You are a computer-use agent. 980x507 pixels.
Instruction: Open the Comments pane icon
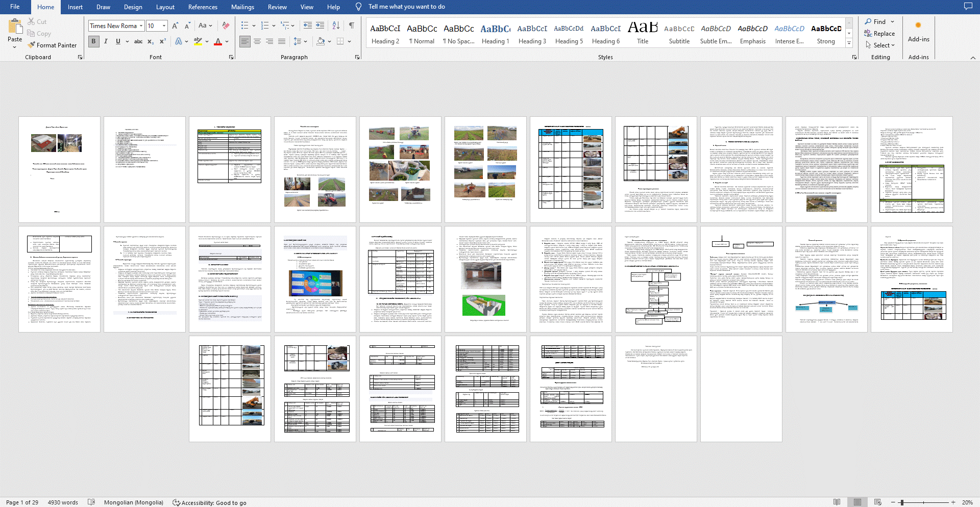click(968, 7)
